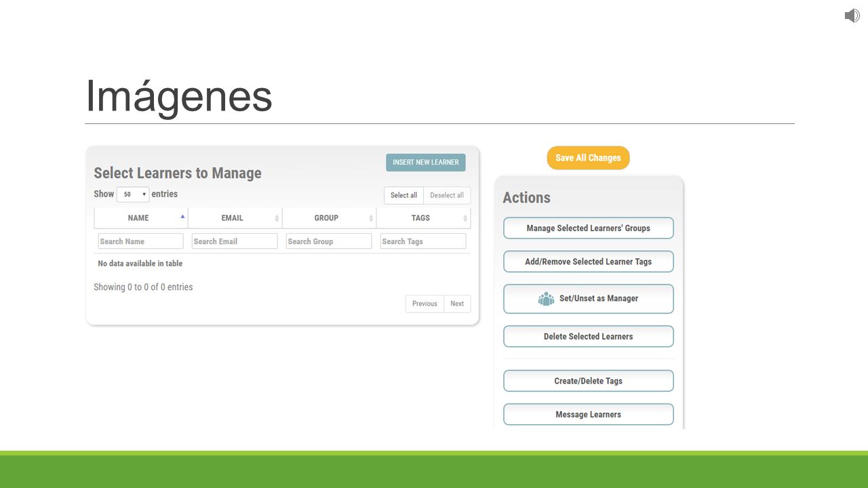Open Create/Delete Tags
Screen dimensions: 868x488
point(588,381)
